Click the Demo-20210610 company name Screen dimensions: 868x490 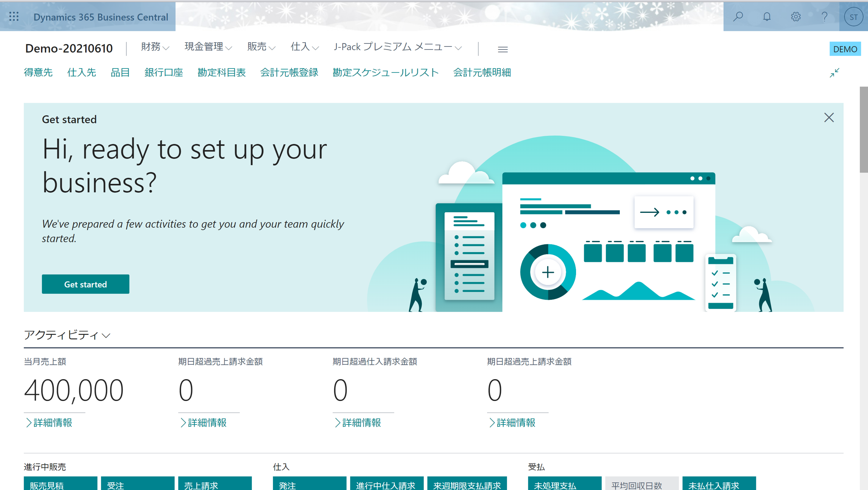click(x=69, y=48)
